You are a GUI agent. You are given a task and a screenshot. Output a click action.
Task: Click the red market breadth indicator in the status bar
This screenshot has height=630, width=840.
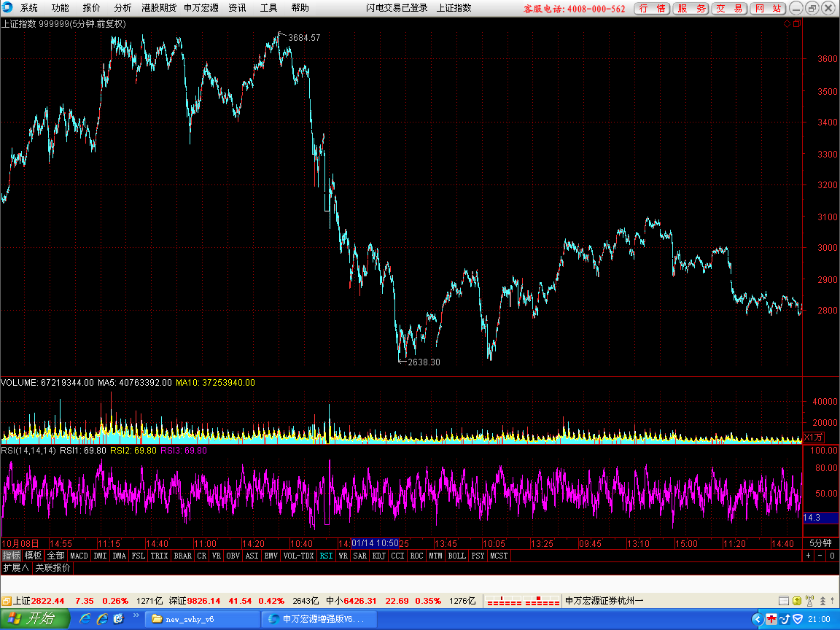click(523, 601)
